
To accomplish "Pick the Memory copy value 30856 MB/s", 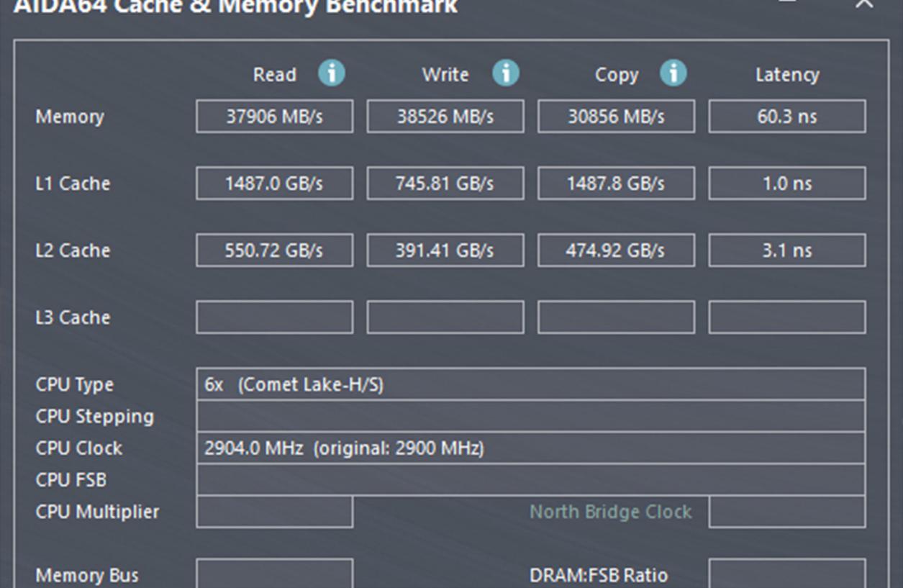I will 616,117.
